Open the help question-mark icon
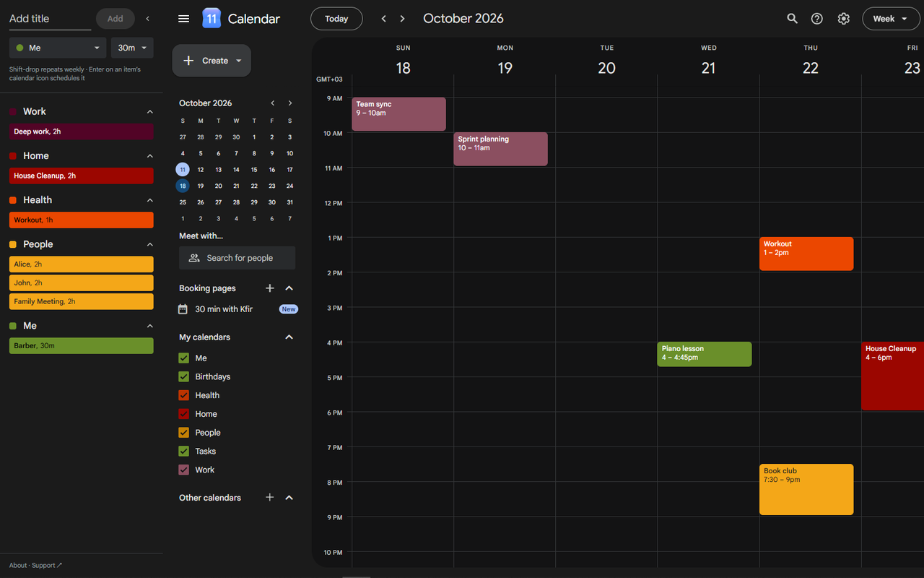The width and height of the screenshot is (924, 578). [x=817, y=19]
